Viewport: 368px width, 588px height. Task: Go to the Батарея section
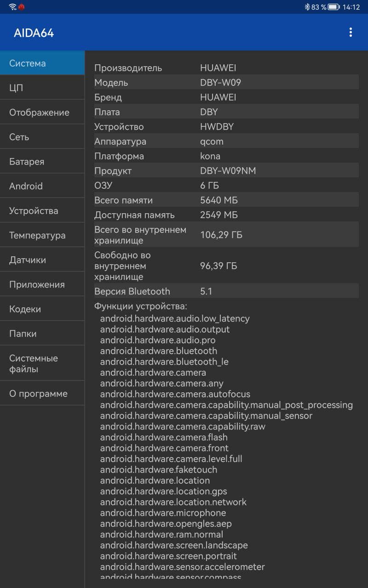pyautogui.click(x=42, y=162)
